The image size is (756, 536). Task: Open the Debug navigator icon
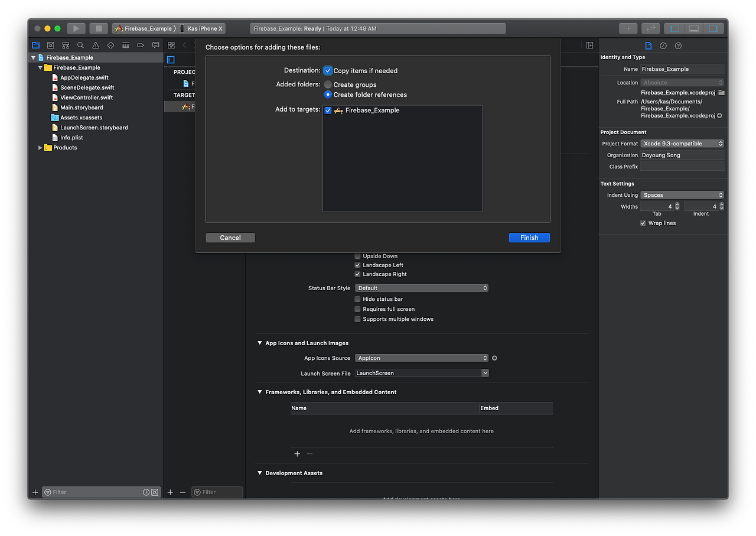tap(126, 45)
